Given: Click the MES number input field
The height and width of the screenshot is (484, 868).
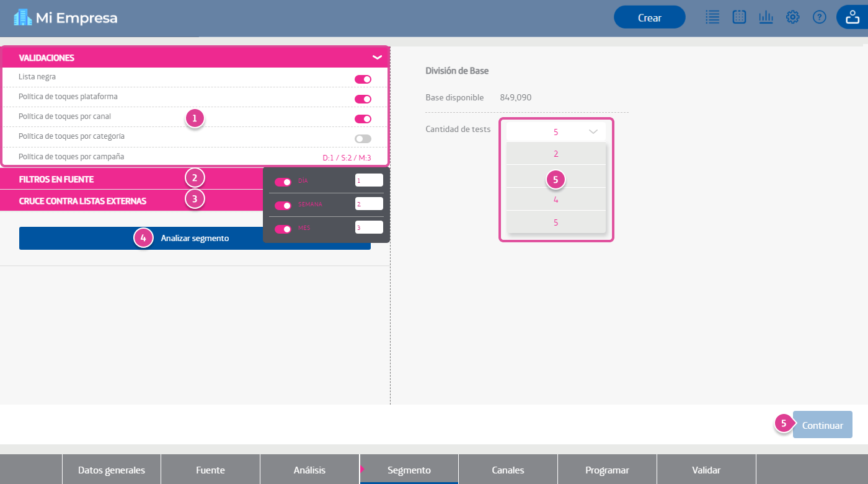Looking at the screenshot, I should point(369,227).
